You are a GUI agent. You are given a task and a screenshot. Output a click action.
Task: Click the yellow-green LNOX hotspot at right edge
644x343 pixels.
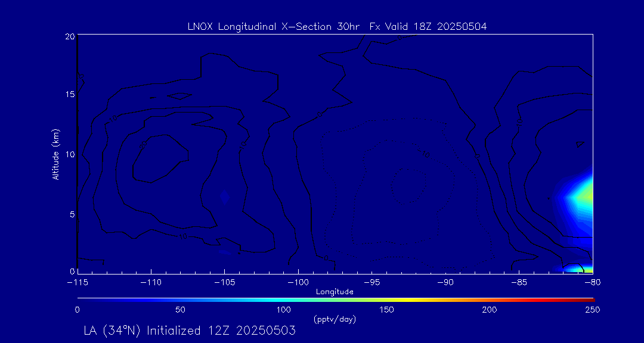click(x=586, y=196)
